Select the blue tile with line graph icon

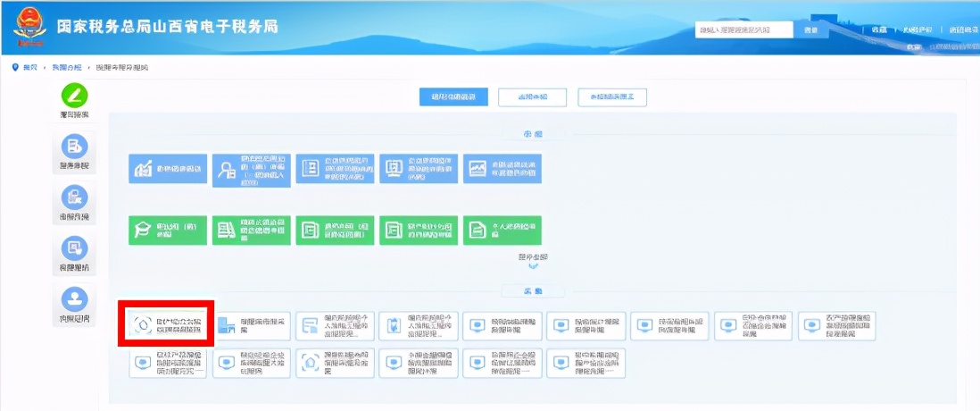pyautogui.click(x=502, y=168)
